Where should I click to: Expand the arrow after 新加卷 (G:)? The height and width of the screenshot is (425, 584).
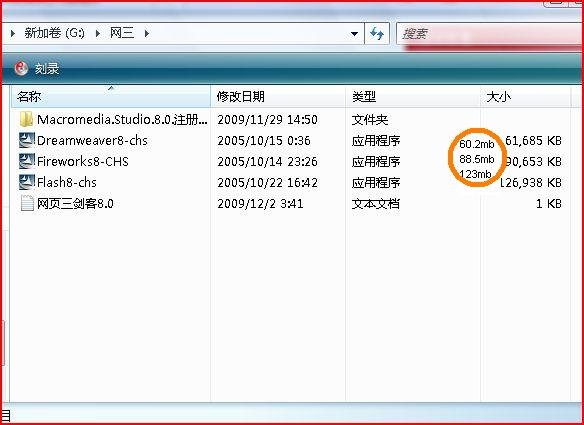(x=98, y=34)
